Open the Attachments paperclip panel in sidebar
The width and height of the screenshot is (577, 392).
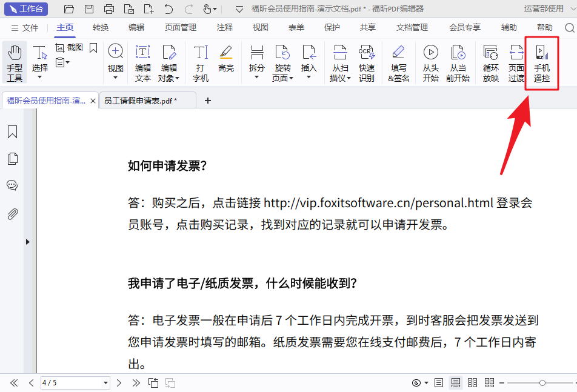pyautogui.click(x=12, y=214)
